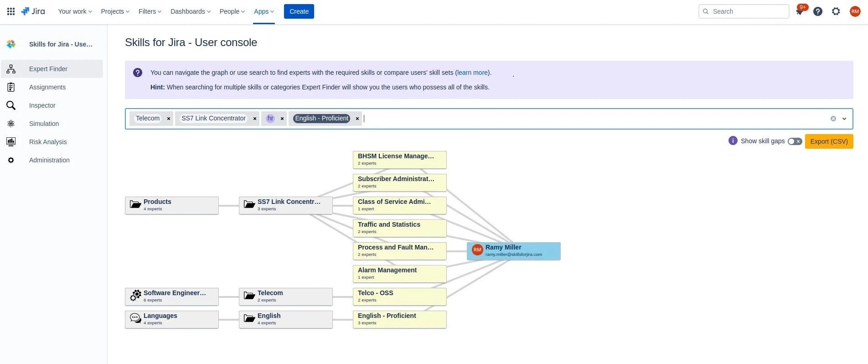Viewport: 868px width, 364px height.
Task: Open Administration in the sidebar
Action: tap(52, 160)
